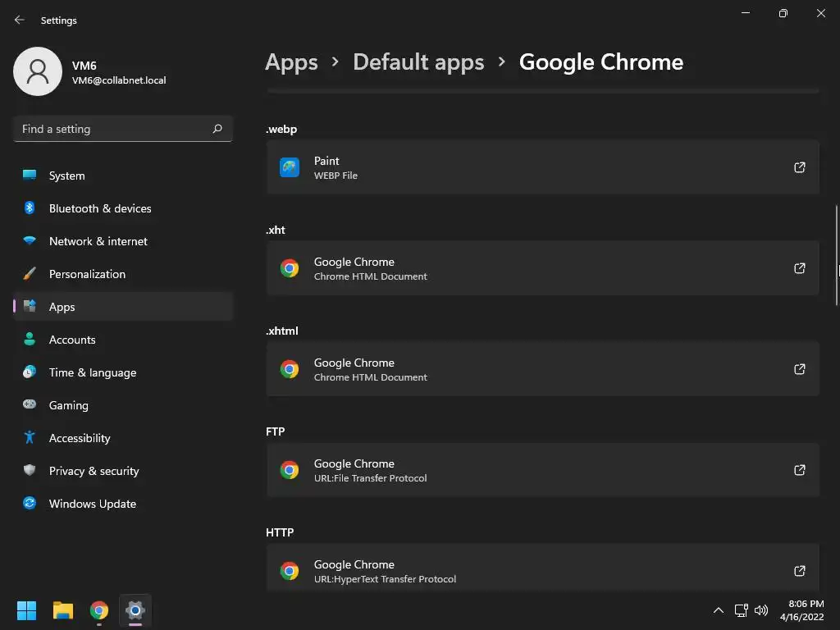Click the open-link icon for .xht row
Image resolution: width=840 pixels, height=630 pixels.
[799, 268]
